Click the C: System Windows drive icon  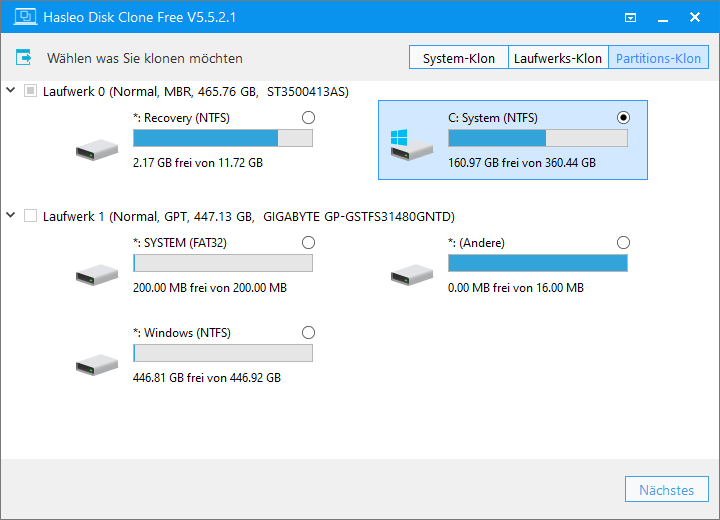pyautogui.click(x=411, y=144)
